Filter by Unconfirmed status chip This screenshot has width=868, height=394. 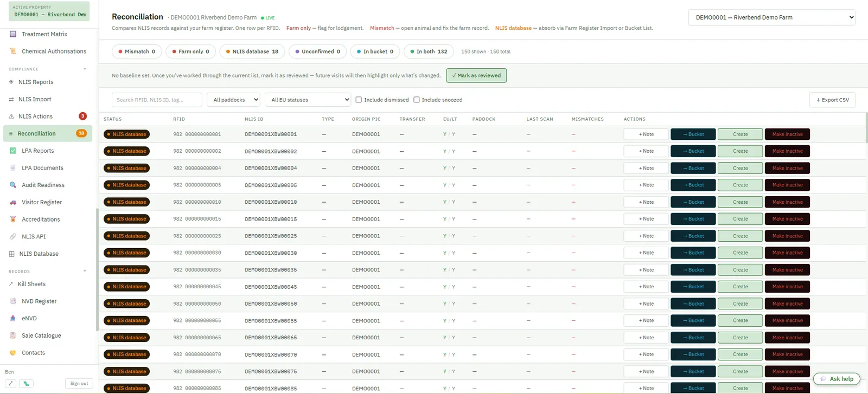318,51
